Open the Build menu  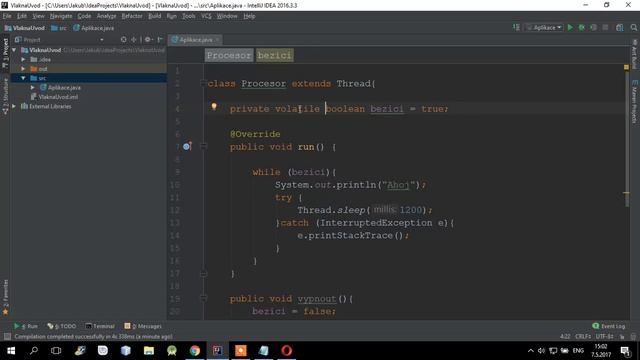154,16
